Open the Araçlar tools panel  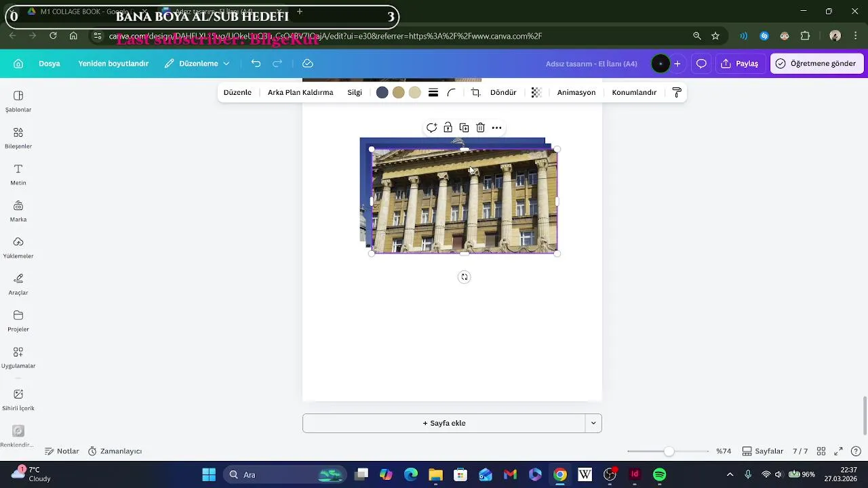(x=18, y=285)
